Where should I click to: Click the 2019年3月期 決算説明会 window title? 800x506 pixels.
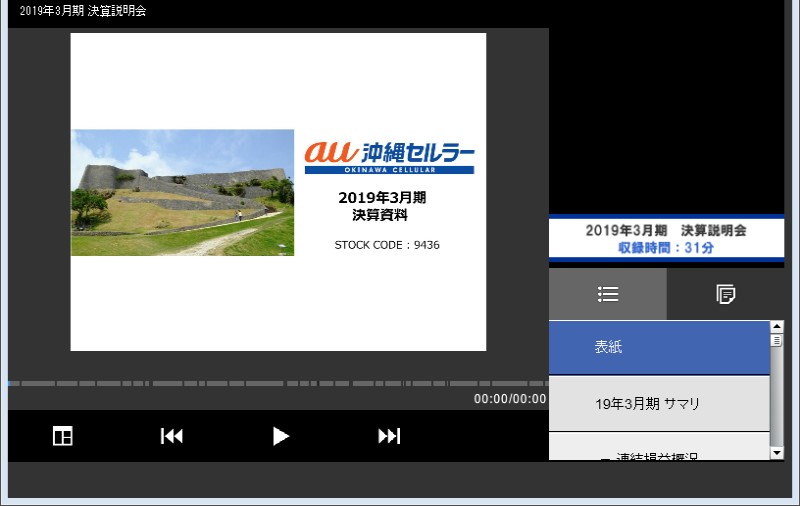click(x=83, y=11)
